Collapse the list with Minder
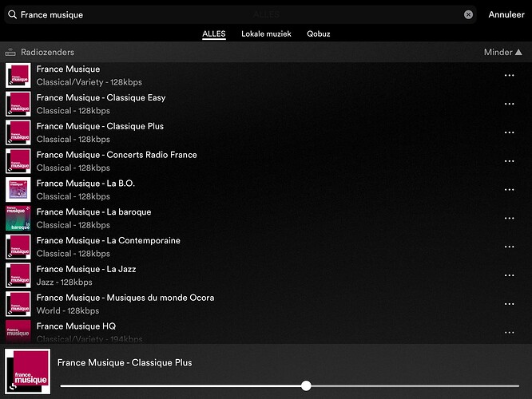 [x=502, y=53]
